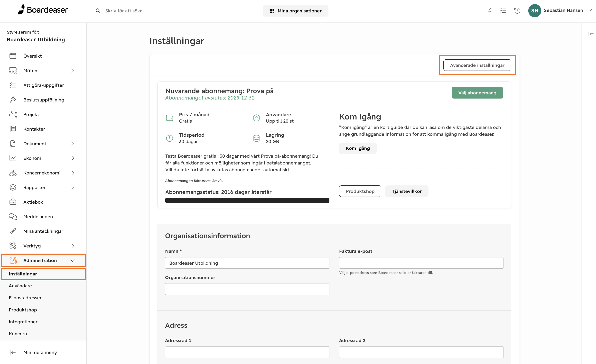Open the Mina organisationer button
The height and width of the screenshot is (364, 596).
coord(296,11)
